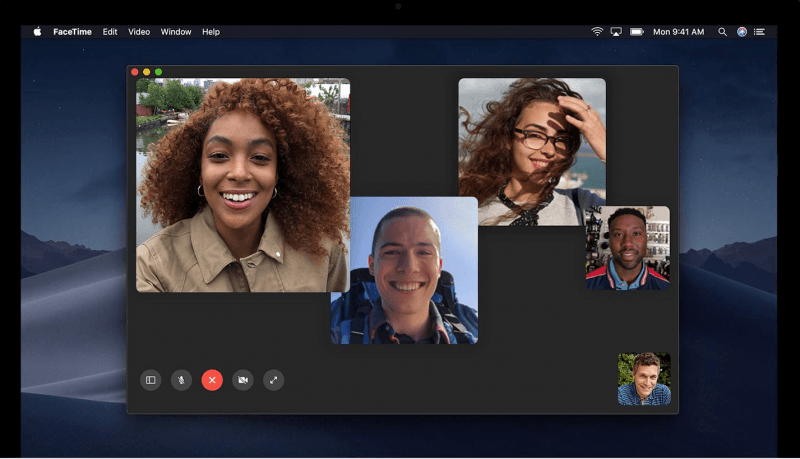Turn off the camera video
Image resolution: width=800 pixels, height=459 pixels.
point(243,380)
